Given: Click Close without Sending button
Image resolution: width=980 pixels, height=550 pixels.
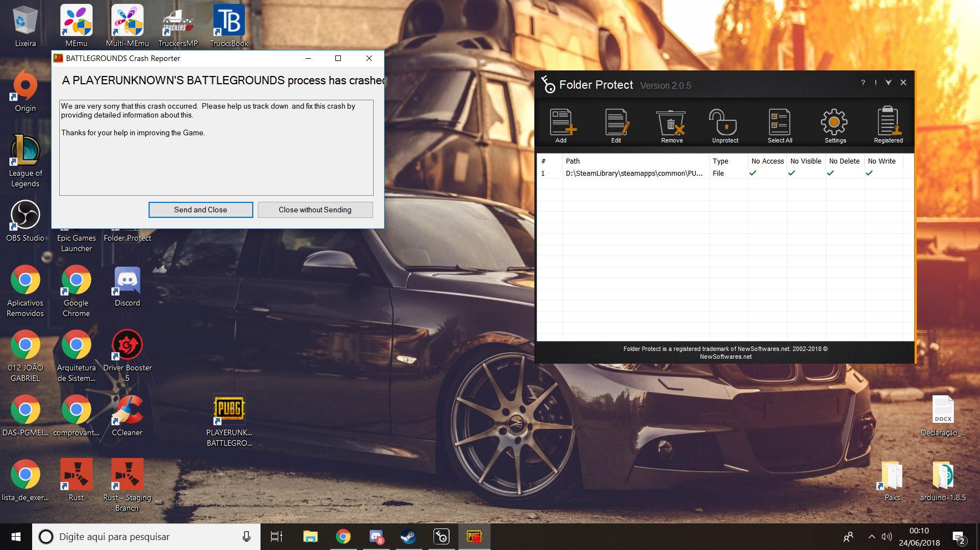Looking at the screenshot, I should point(315,210).
